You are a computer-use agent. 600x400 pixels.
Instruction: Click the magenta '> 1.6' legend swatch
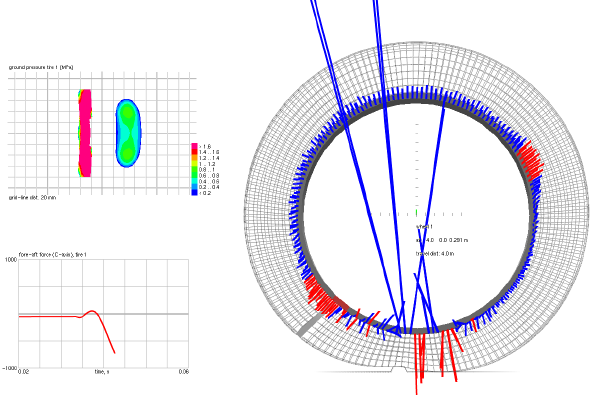coord(195,146)
